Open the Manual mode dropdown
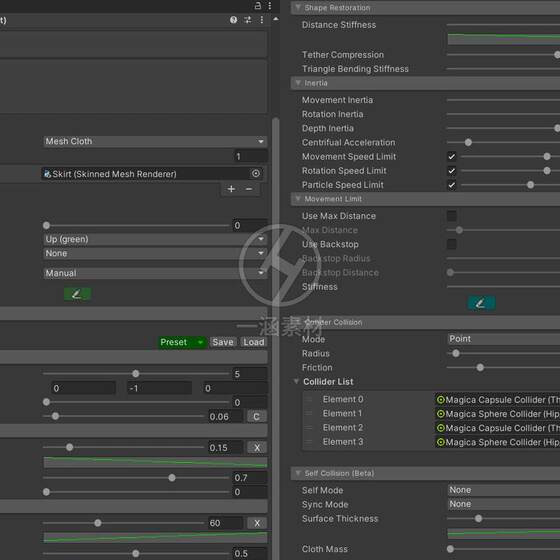The width and height of the screenshot is (560, 560). 155,273
